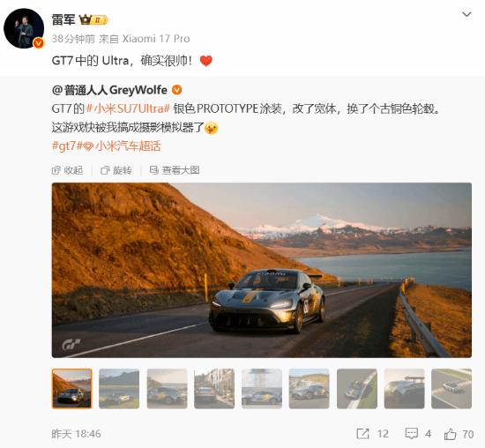The width and height of the screenshot is (485, 448).
Task: Click the orange verified badge next to GreyWolfe
Action: pyautogui.click(x=176, y=90)
